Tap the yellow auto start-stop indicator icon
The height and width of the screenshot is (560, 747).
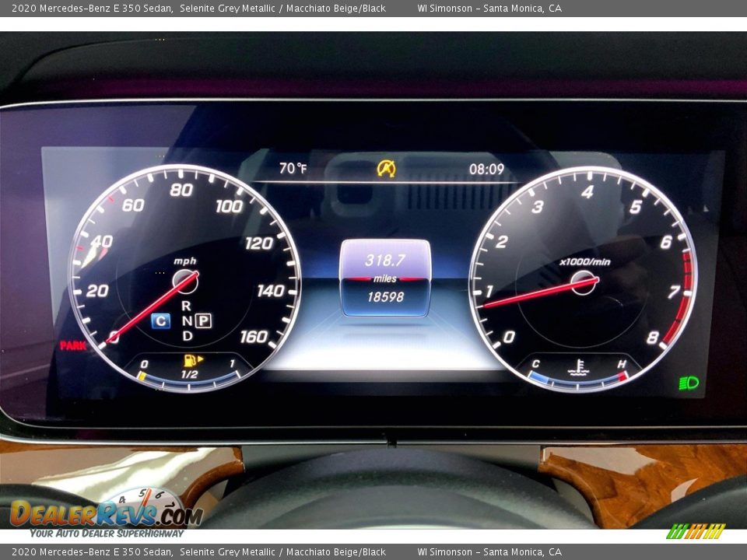coord(387,169)
